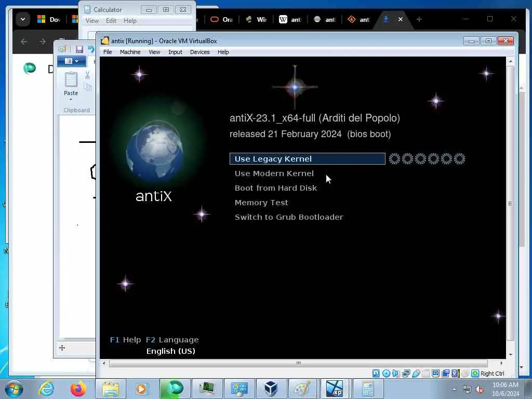The width and height of the screenshot is (532, 399).
Task: Click VM window vertical scrollbar down arrow
Action: 511,355
